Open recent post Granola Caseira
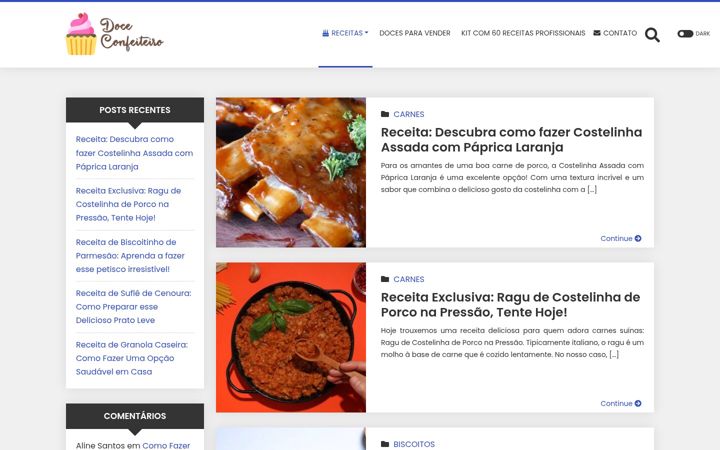This screenshot has width=720, height=450. pyautogui.click(x=131, y=358)
